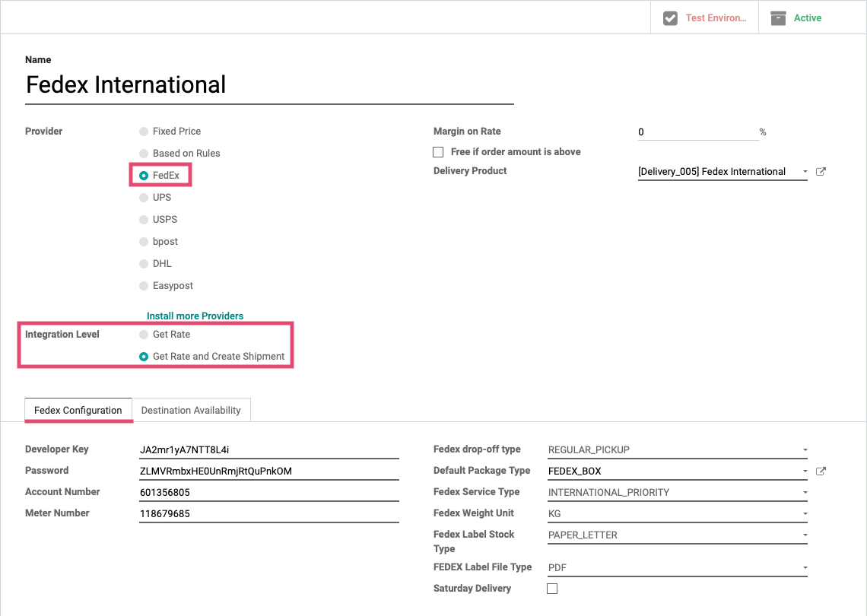Click the Active archive box icon
This screenshot has width=867, height=616.
point(778,18)
